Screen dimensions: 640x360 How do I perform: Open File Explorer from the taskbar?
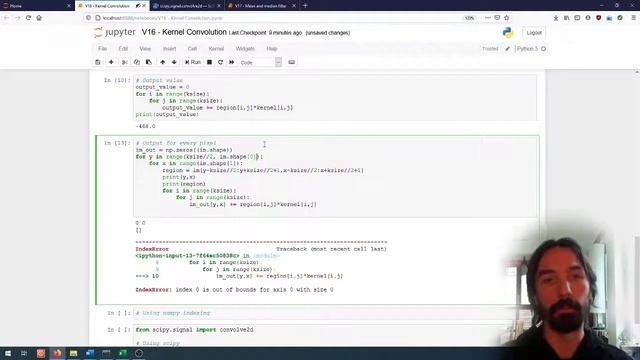[x=73, y=353]
